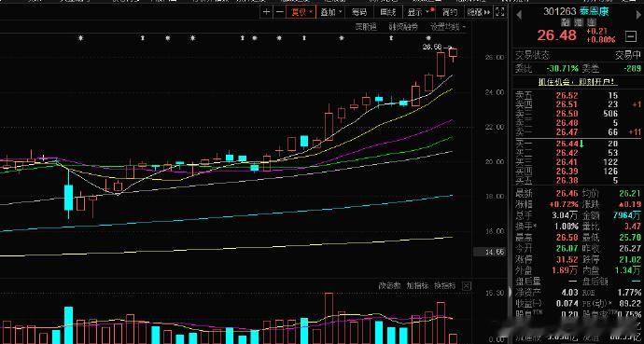
Task: Collapse quote panel with minus box icon
Action: [630, 36]
